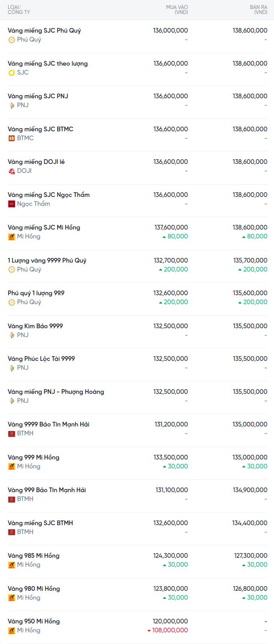The height and width of the screenshot is (644, 274).
Task: Click the BÁN RA column header
Action: 258,10
